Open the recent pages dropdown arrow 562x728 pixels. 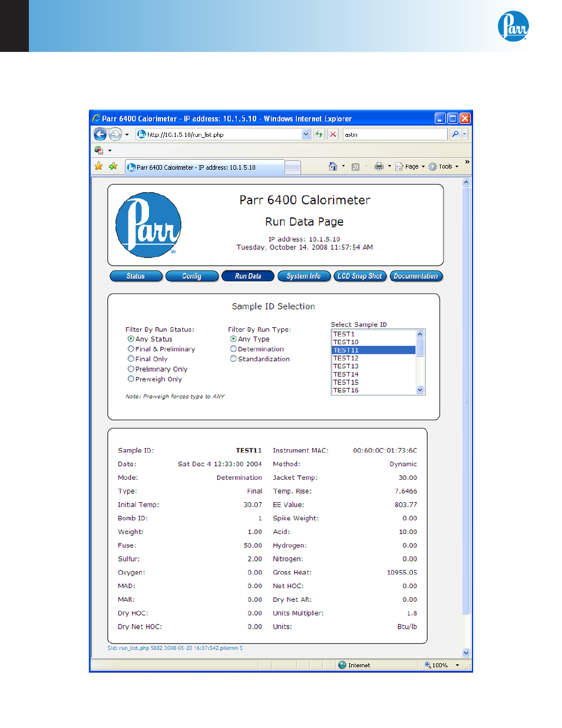(x=127, y=134)
